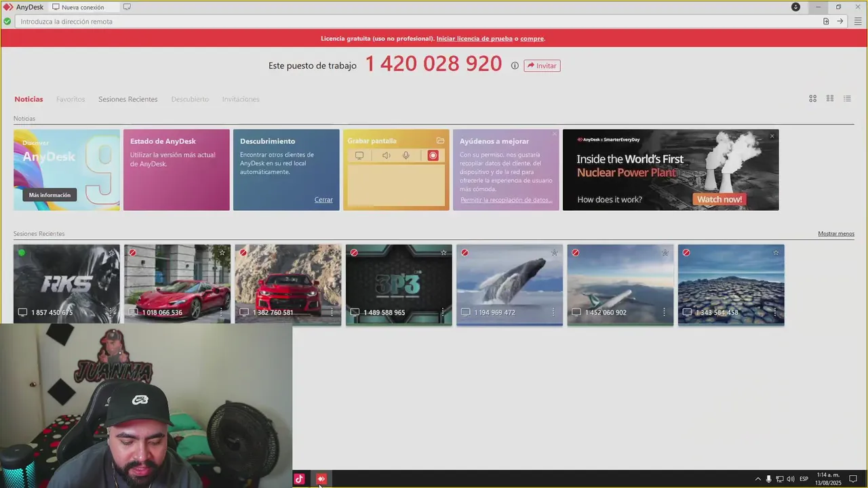Screen dimensions: 868x488
Task: Switch to list view icon
Action: 847,98
